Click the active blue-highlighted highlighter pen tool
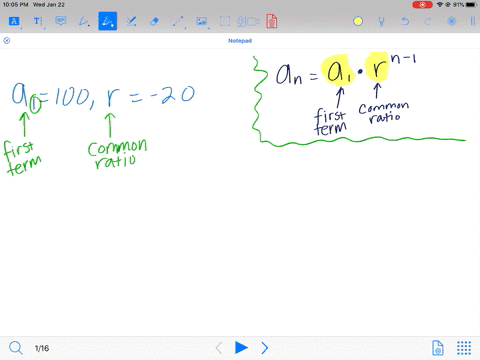480x360 pixels. point(108,21)
